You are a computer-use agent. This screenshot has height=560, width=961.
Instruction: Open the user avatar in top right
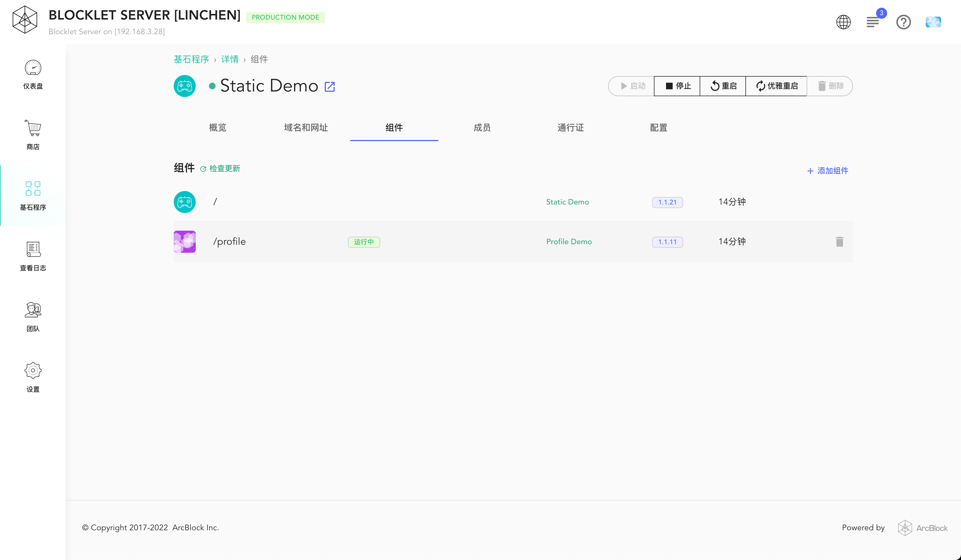click(x=933, y=22)
